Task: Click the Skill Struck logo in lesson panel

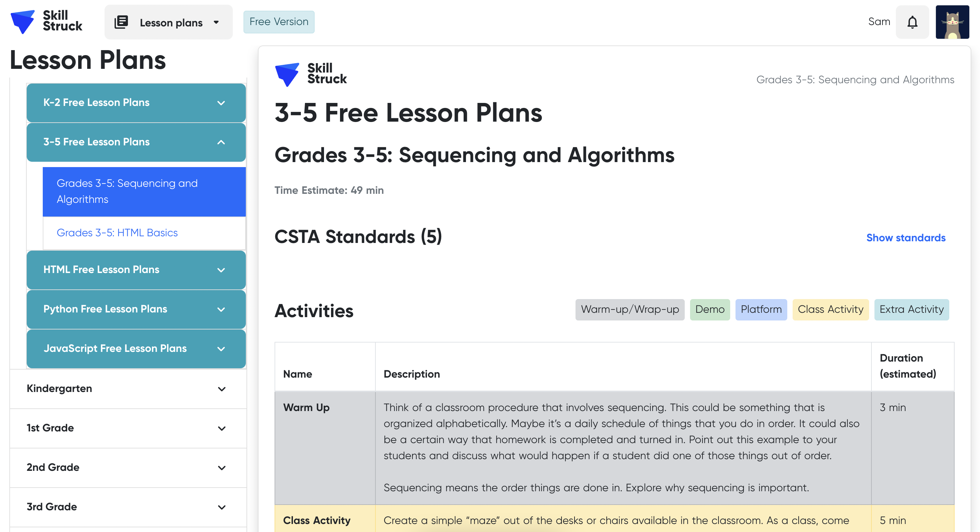Action: tap(311, 74)
